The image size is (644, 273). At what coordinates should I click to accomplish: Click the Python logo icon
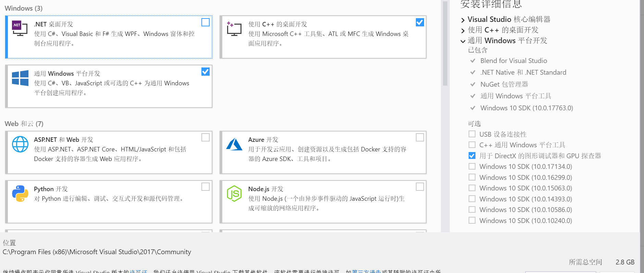point(20,194)
